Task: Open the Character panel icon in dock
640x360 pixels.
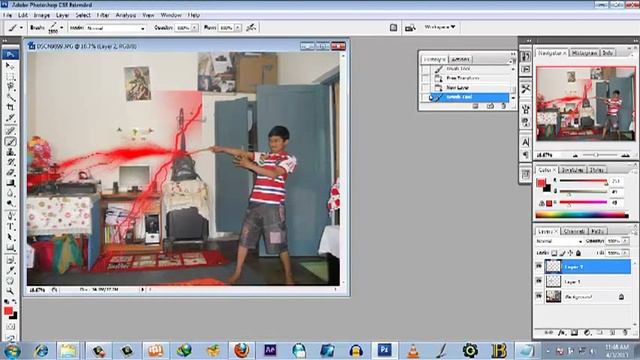Action: point(526,142)
